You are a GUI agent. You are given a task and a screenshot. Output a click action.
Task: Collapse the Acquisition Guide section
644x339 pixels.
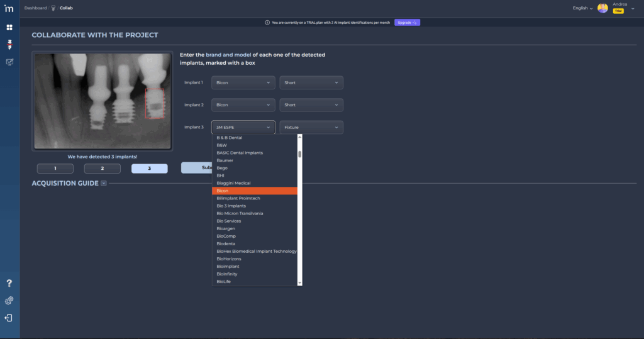[x=103, y=184]
